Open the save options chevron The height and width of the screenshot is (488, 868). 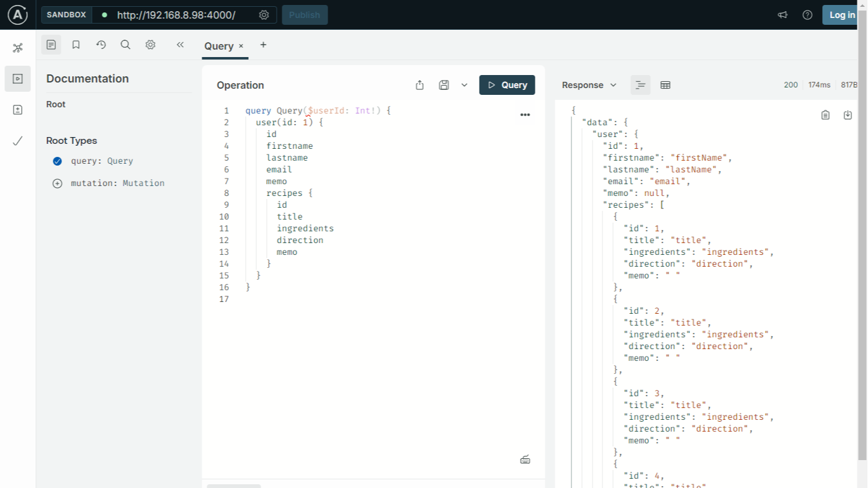[464, 84]
